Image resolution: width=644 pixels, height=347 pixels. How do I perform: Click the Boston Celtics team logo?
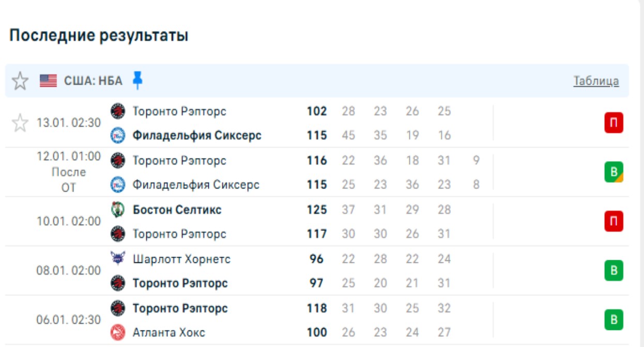pos(118,210)
